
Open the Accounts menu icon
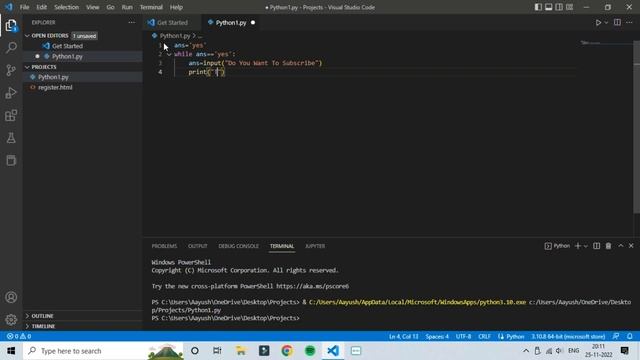tap(11, 297)
